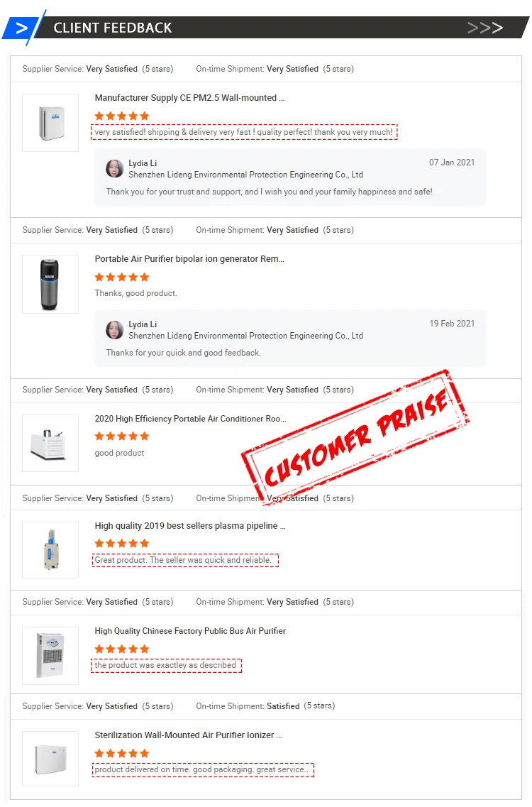Image resolution: width=532 pixels, height=807 pixels.
Task: Open the wall-mounted PM2.5 purifier thumbnail
Action: point(50,123)
